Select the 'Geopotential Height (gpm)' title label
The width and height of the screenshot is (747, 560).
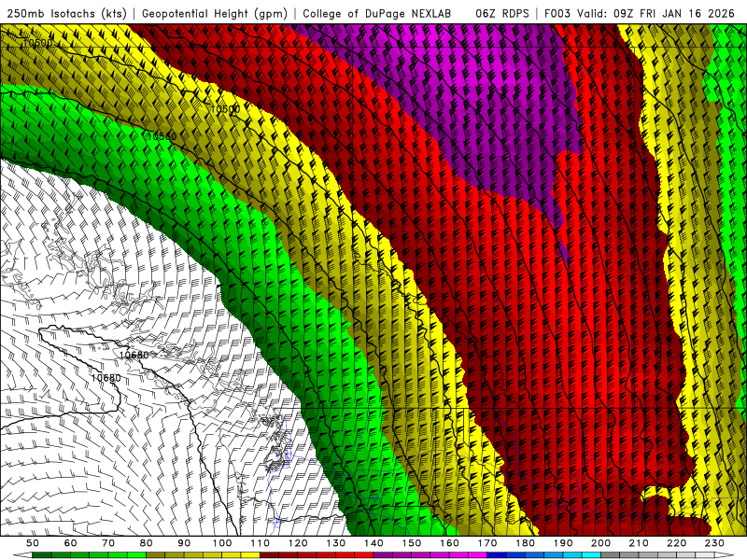(215, 14)
